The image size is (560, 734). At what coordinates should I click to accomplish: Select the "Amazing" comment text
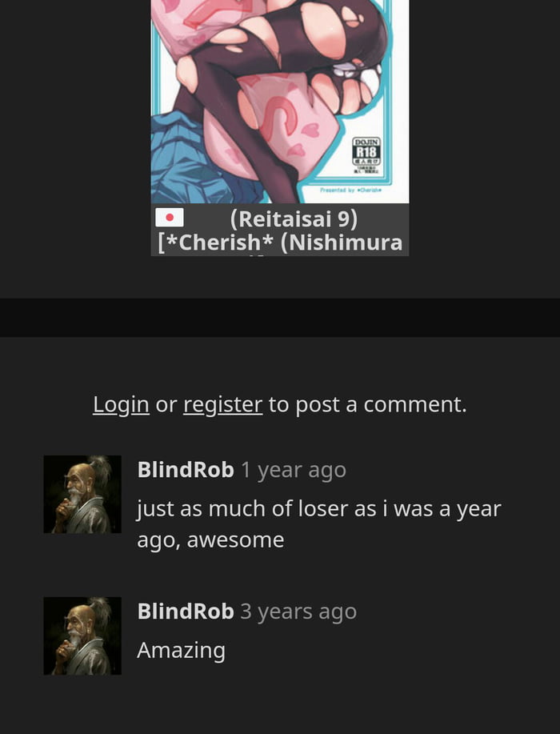click(x=181, y=651)
